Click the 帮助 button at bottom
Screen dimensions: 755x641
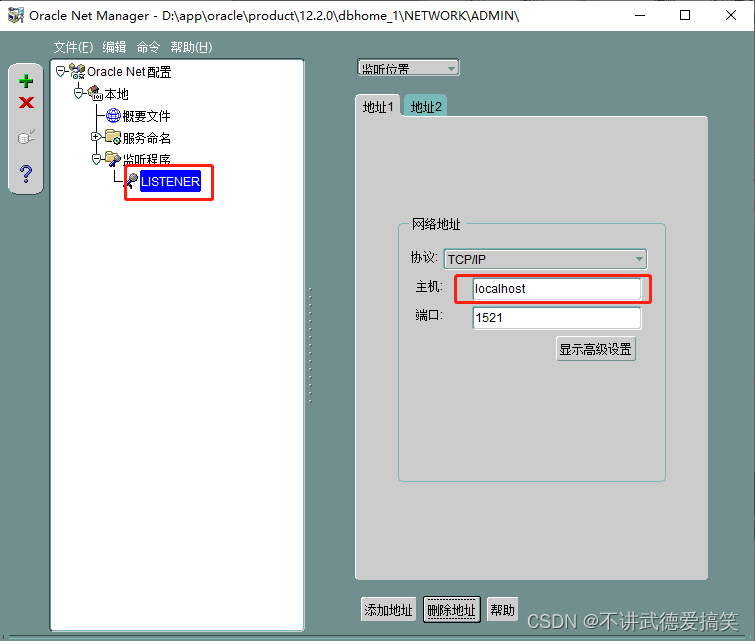(x=502, y=610)
